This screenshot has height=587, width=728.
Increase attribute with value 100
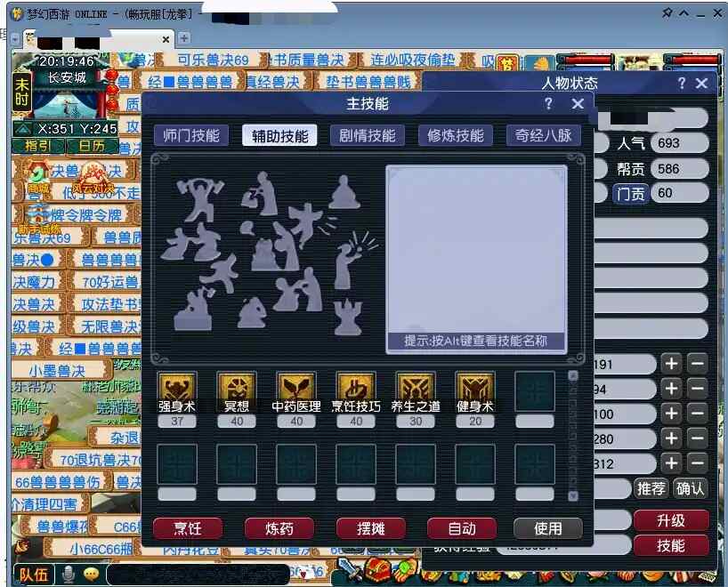pos(671,414)
